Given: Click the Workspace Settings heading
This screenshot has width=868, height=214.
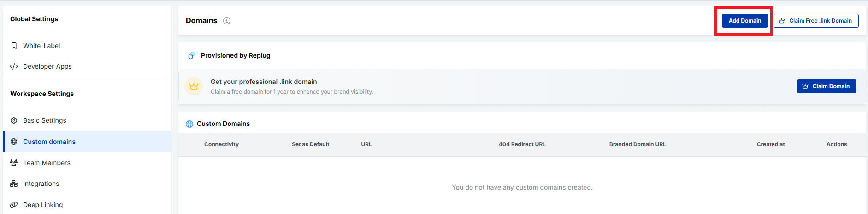Looking at the screenshot, I should pyautogui.click(x=42, y=94).
